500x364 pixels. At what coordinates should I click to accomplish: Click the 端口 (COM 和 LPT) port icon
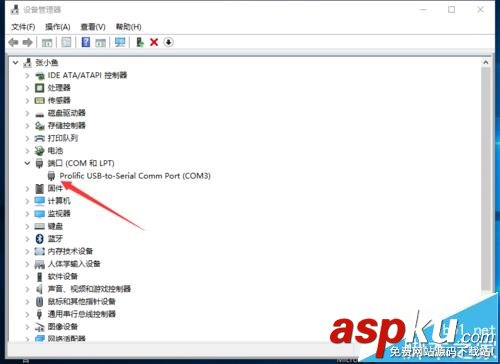coord(39,163)
